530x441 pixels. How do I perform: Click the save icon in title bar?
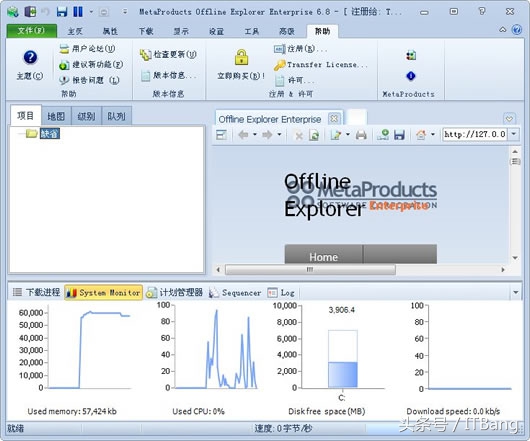pos(62,12)
